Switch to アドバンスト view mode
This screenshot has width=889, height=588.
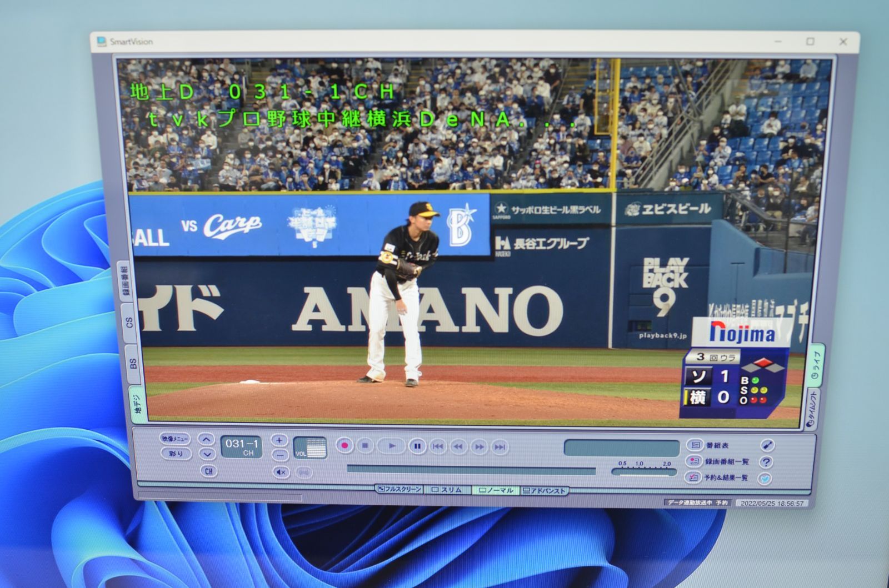544,491
